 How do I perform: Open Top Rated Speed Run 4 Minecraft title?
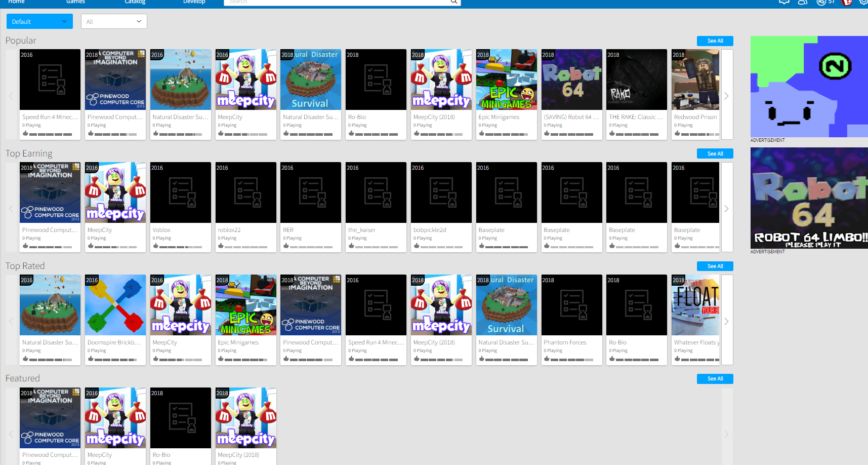[376, 342]
